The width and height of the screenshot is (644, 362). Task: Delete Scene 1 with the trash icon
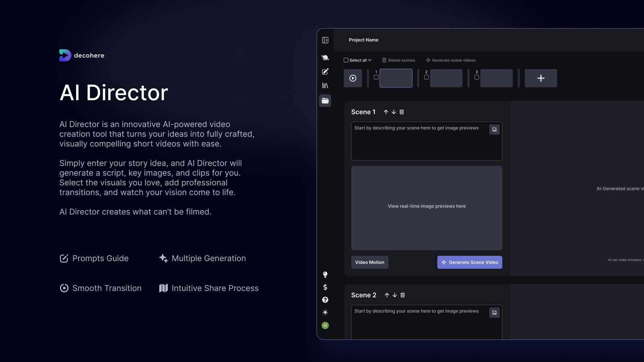click(402, 112)
